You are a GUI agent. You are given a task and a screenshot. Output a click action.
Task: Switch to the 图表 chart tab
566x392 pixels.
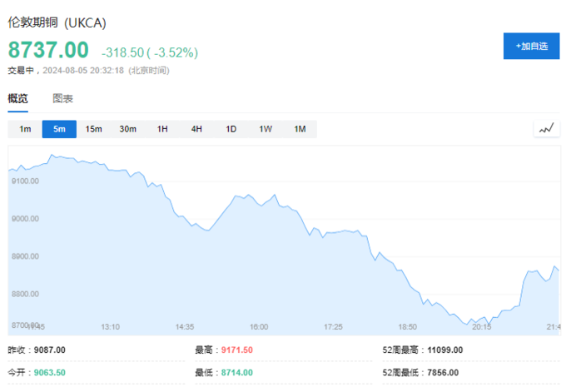tap(62, 99)
